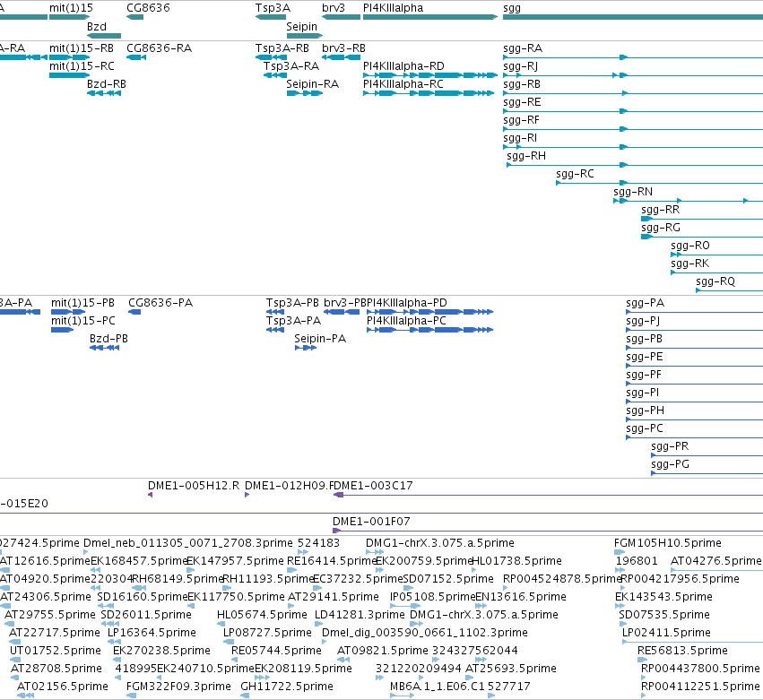The width and height of the screenshot is (763, 700).
Task: Select transcript sgg-RQ
Action: coord(730,290)
